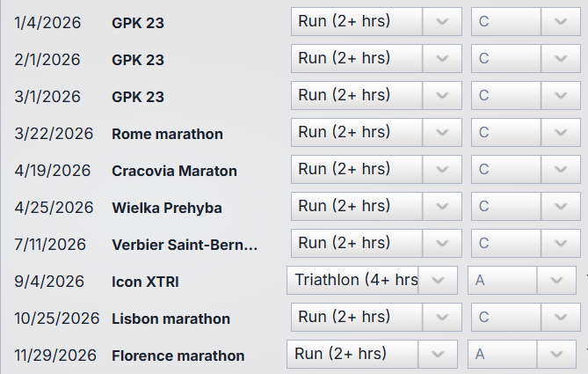Click the Wielka Prehyba event name
This screenshot has width=588, height=374.
[x=166, y=209]
